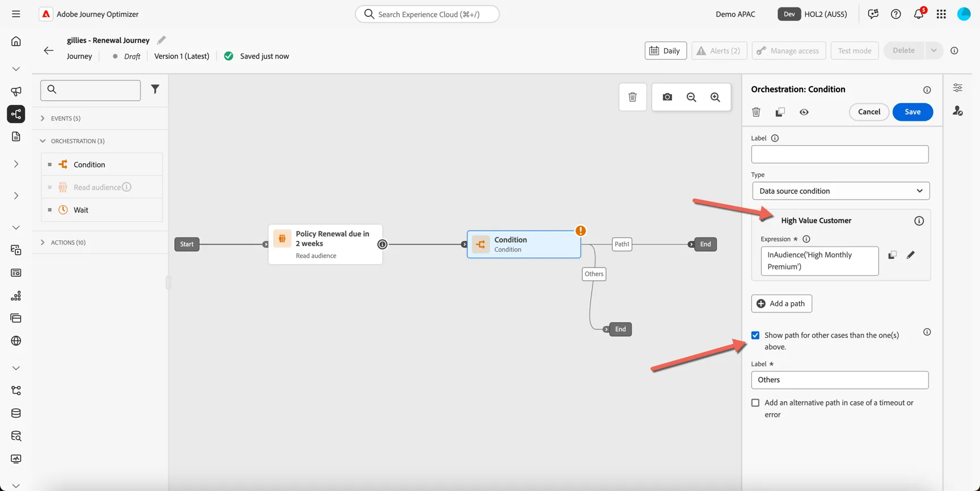The width and height of the screenshot is (980, 491).
Task: Select the Condition node on canvas
Action: pos(523,244)
